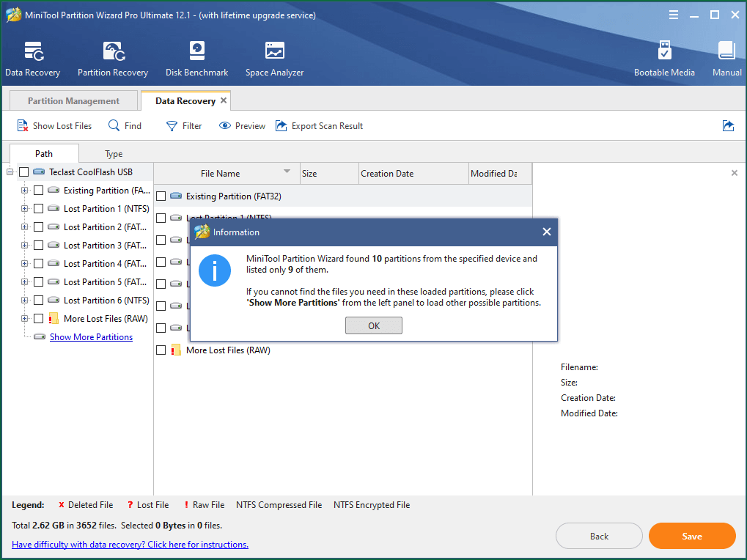Viewport: 747px width, 560px height.
Task: Create Bootable Media
Action: (664, 59)
